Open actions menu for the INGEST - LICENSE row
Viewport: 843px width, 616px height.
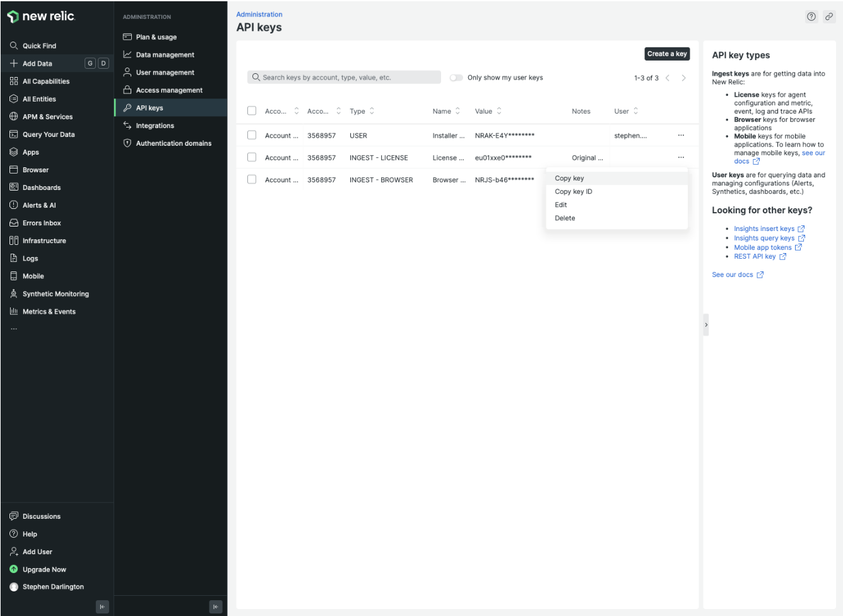681,157
